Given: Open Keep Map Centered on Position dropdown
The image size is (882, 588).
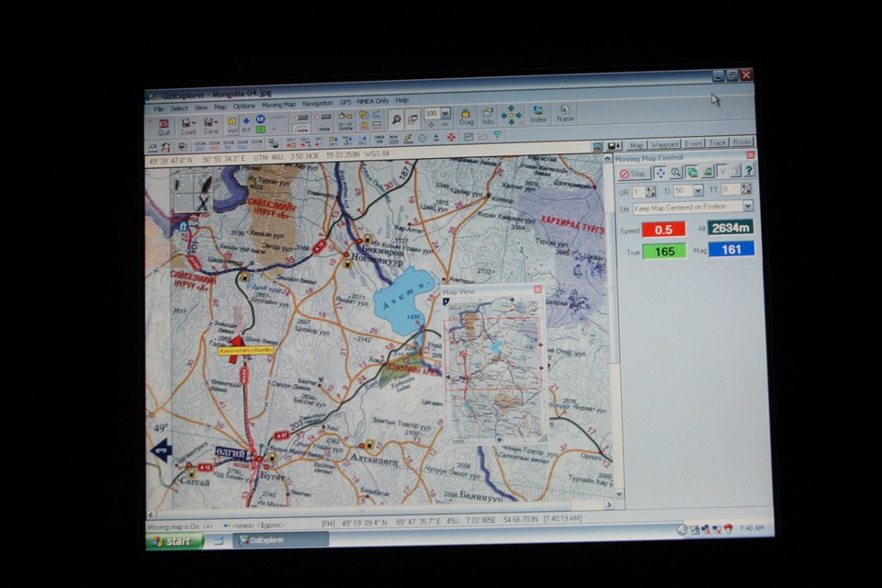Looking at the screenshot, I should [x=748, y=206].
